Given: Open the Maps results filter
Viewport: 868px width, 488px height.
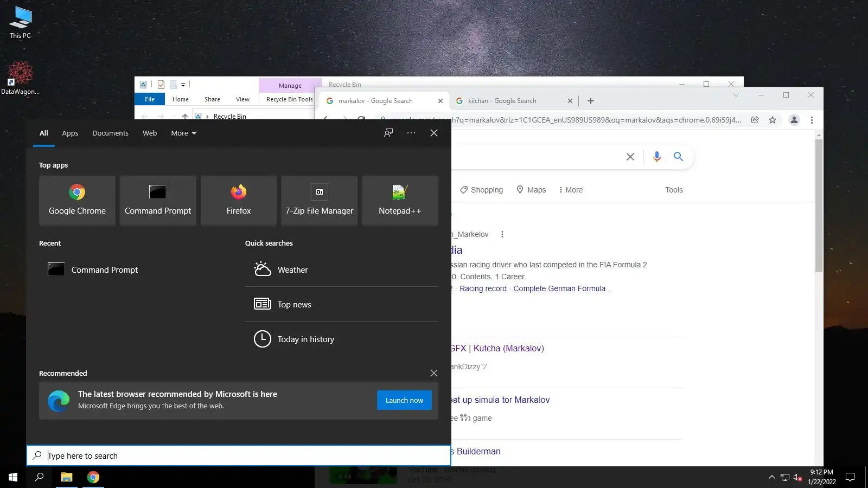Looking at the screenshot, I should pyautogui.click(x=531, y=190).
